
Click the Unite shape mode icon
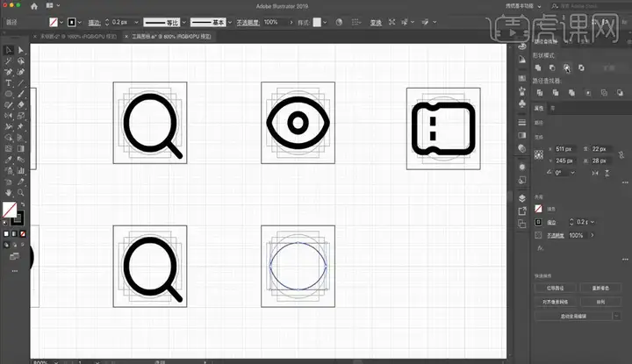538,68
